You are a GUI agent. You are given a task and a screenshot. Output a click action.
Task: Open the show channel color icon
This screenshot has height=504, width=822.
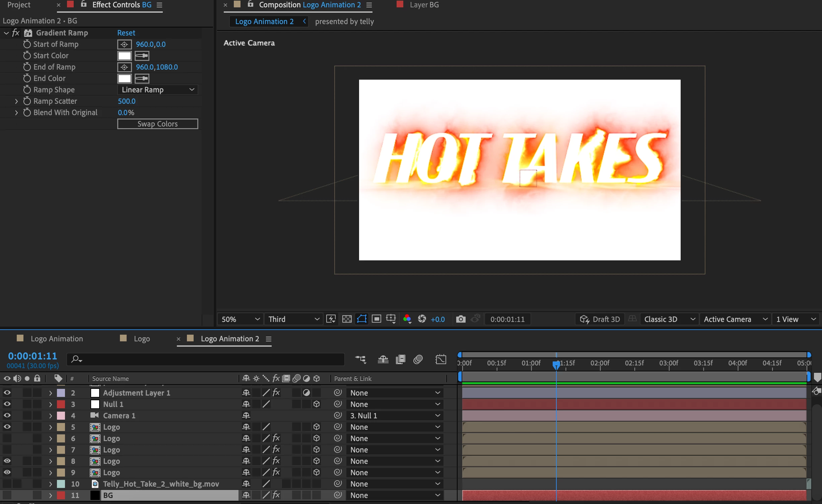pos(407,319)
